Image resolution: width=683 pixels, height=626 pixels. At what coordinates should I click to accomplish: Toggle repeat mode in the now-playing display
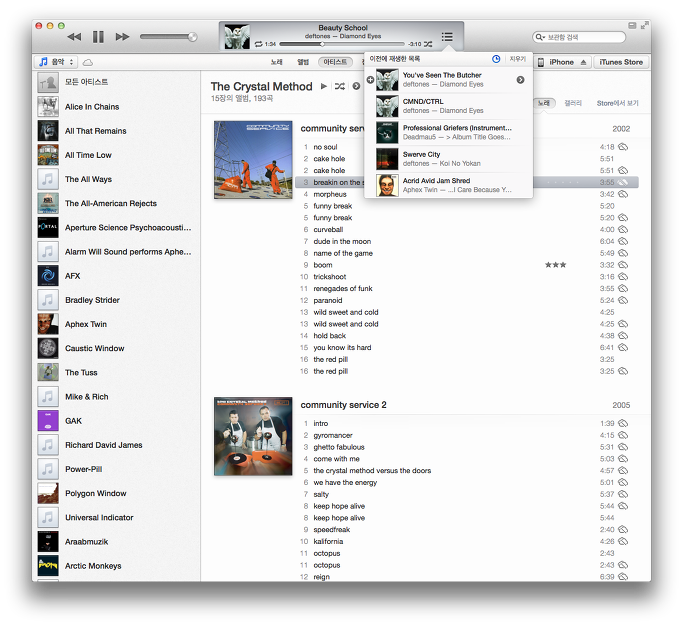pos(258,44)
